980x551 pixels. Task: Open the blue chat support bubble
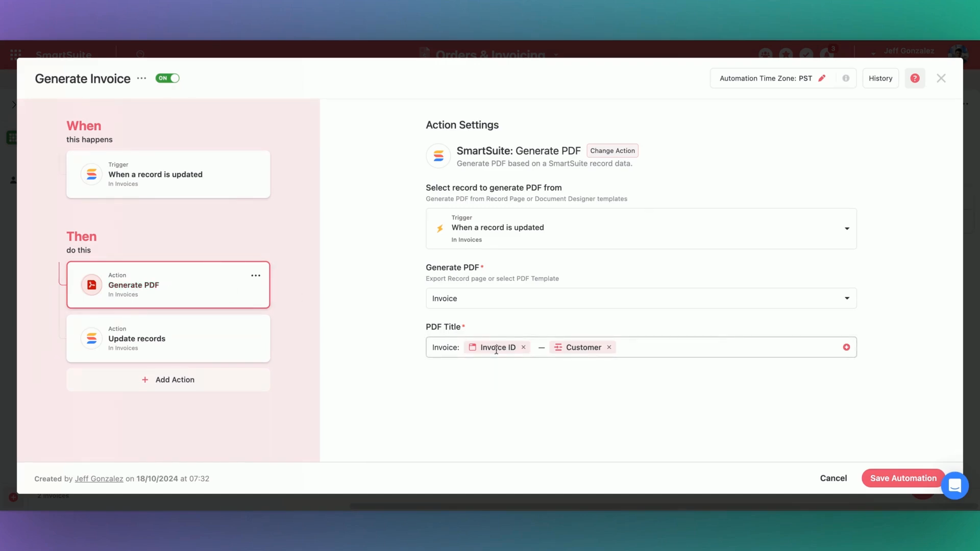click(x=955, y=486)
